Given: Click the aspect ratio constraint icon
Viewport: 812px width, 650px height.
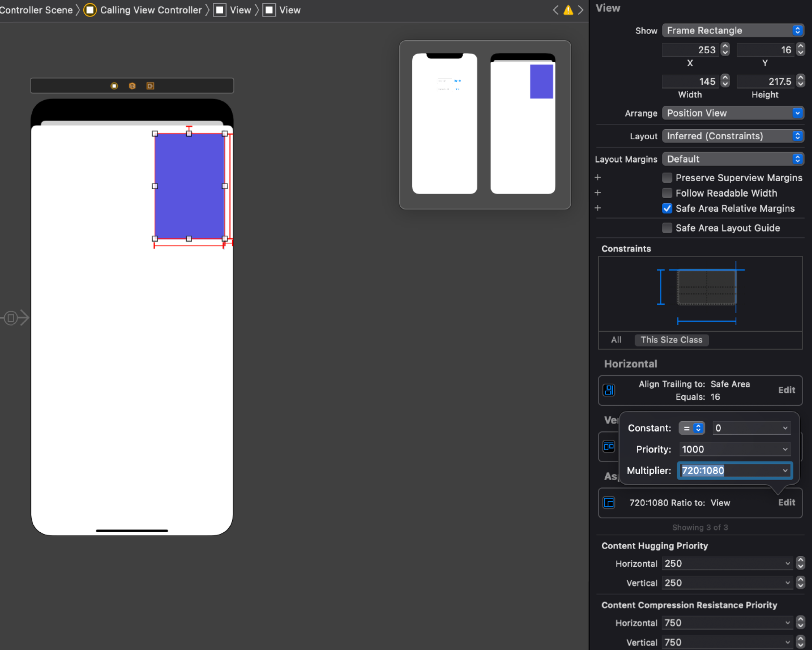Looking at the screenshot, I should click(x=609, y=503).
